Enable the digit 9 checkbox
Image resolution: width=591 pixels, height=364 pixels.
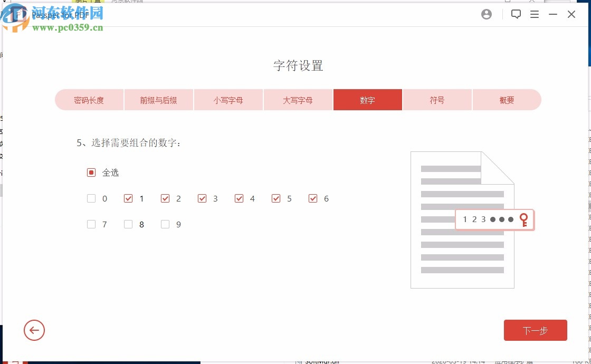pos(165,224)
